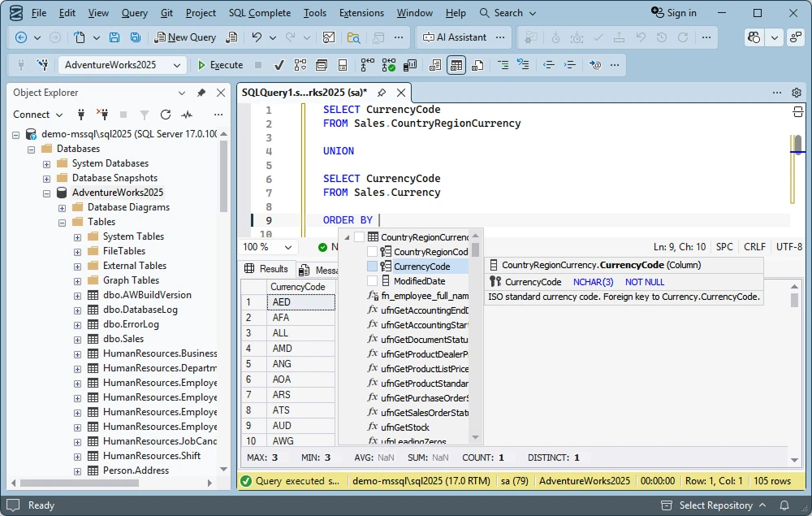The width and height of the screenshot is (812, 516).
Task: Click Specify Values for Template Parameters icon
Action: 595,65
